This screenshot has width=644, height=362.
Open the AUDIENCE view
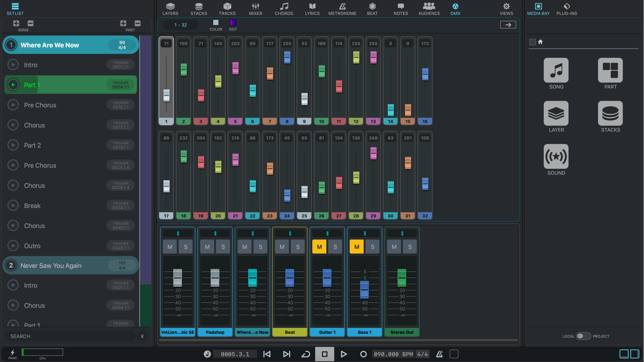point(429,9)
